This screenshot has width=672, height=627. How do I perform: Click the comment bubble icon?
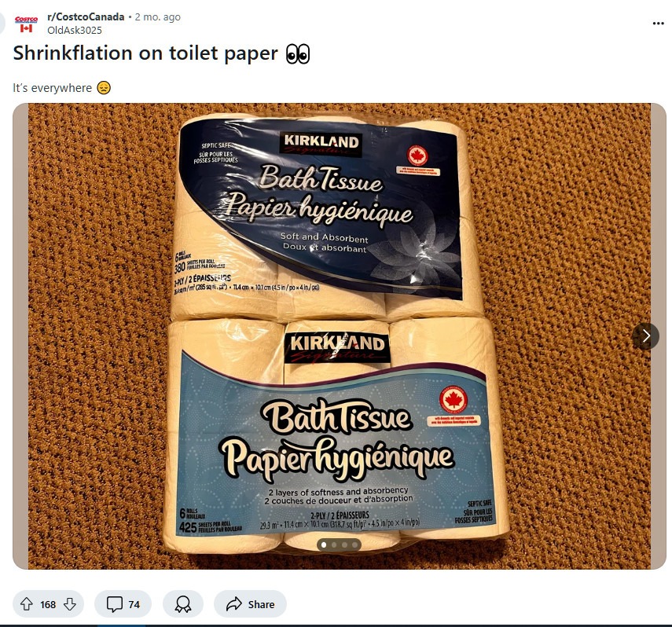pyautogui.click(x=115, y=604)
